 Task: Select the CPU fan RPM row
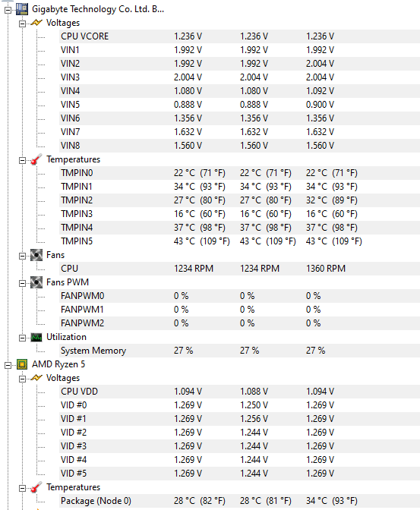pyautogui.click(x=240, y=269)
